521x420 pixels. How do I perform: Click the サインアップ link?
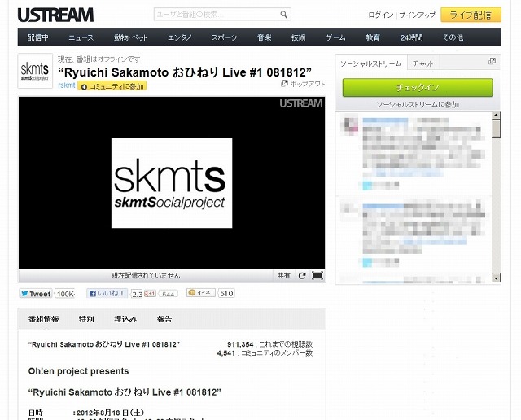(x=417, y=15)
